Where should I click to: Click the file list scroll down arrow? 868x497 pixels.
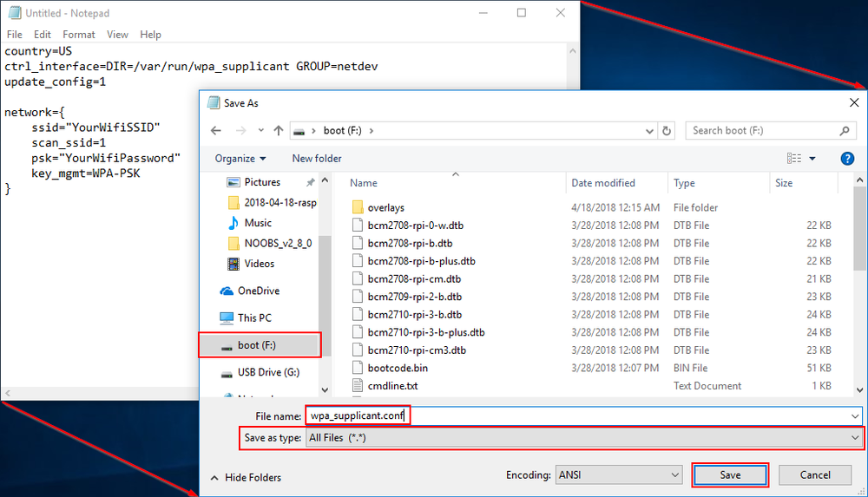(859, 389)
